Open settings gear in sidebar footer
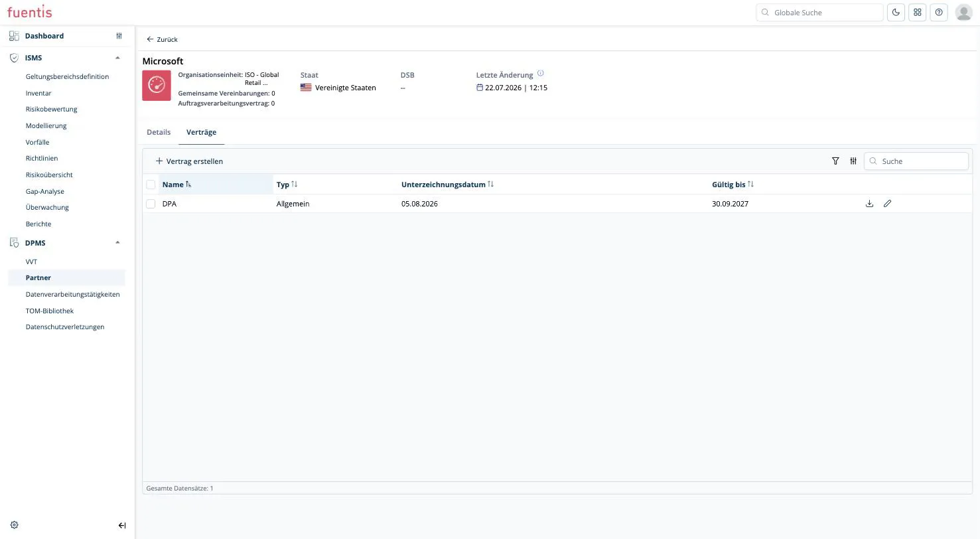980x539 pixels. coord(15,525)
